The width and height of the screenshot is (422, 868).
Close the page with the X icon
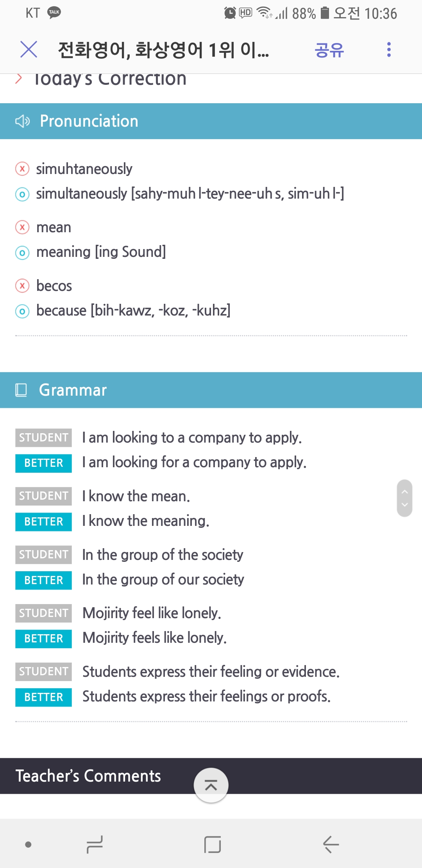29,50
